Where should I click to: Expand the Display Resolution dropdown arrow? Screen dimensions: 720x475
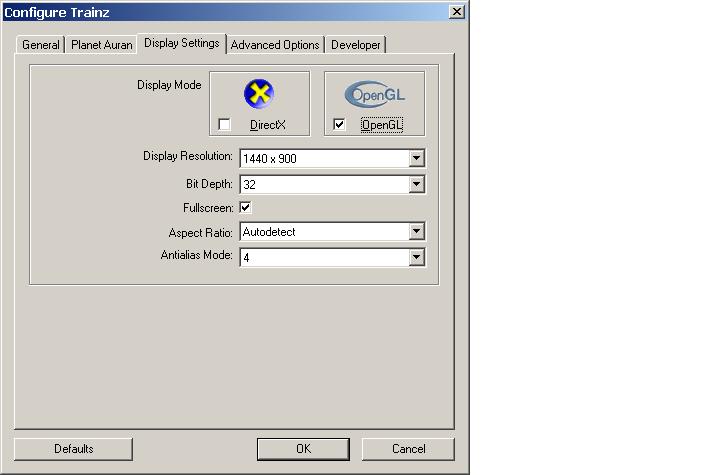click(416, 159)
